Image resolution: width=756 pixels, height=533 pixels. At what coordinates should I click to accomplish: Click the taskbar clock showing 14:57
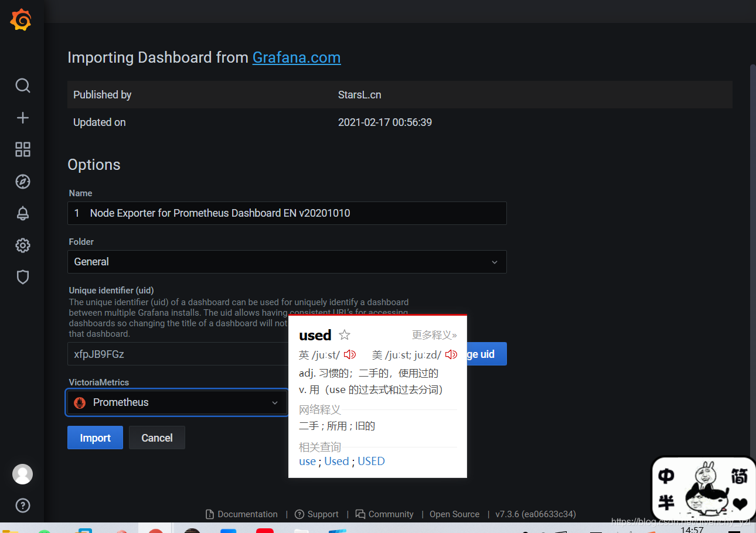692,529
